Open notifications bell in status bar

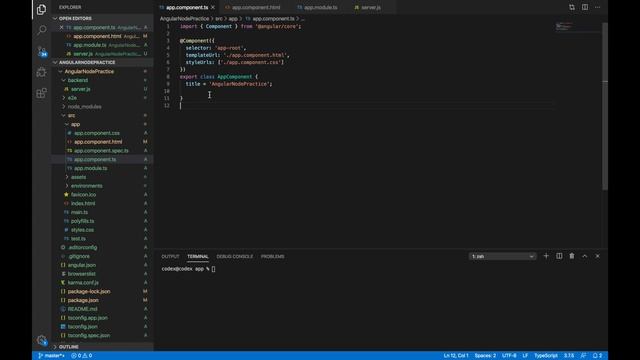[x=598, y=356]
